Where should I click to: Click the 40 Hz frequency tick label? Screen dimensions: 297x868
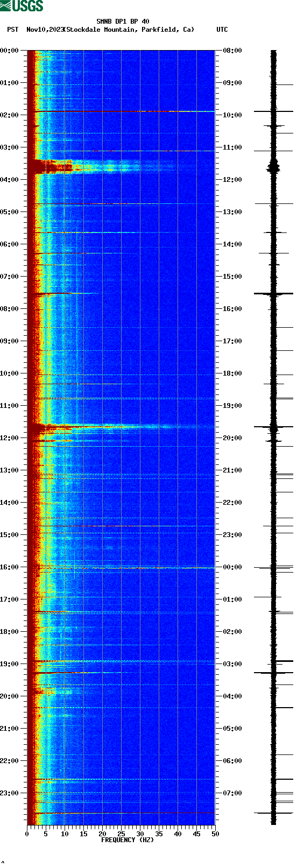point(178,834)
